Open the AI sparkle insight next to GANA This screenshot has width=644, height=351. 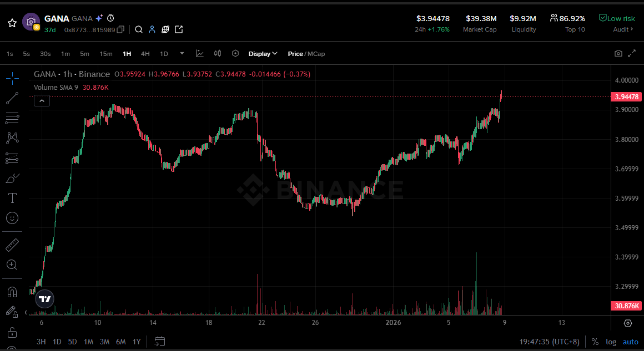(x=99, y=18)
